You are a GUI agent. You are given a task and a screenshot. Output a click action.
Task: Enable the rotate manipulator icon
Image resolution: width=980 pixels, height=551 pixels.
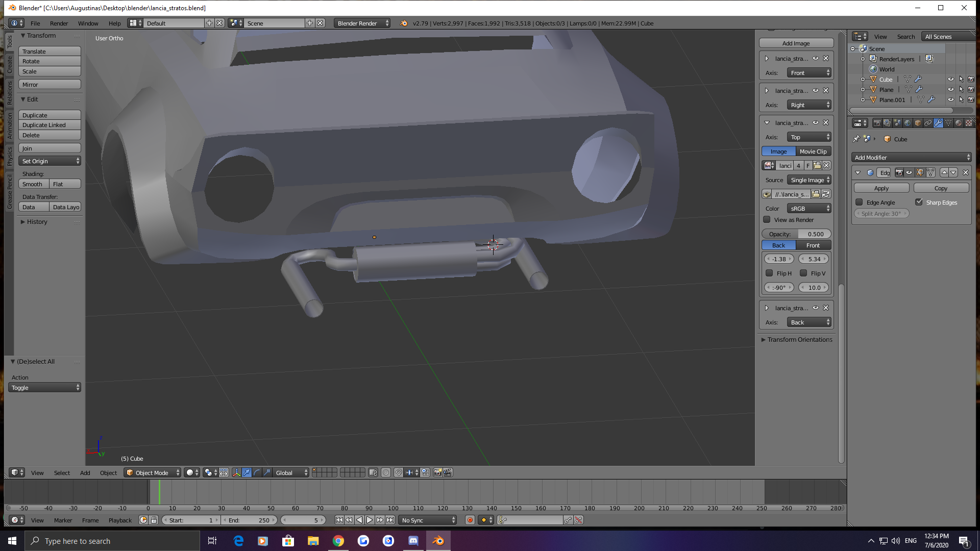pos(257,473)
